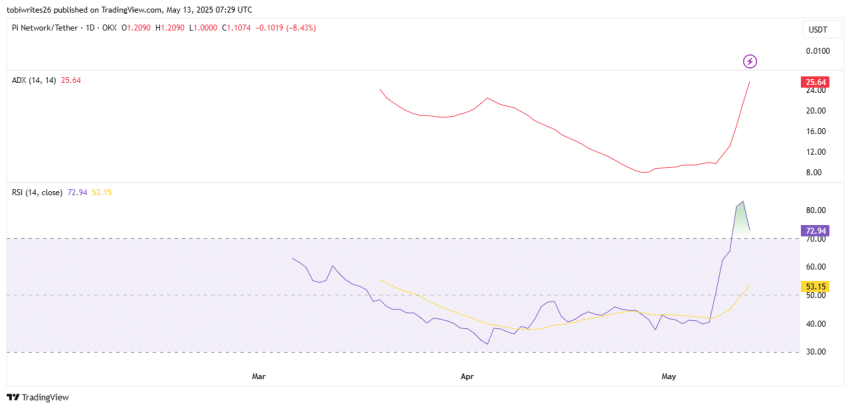
Task: Click the 70.00 RSI overbought axis level
Action: pos(815,240)
